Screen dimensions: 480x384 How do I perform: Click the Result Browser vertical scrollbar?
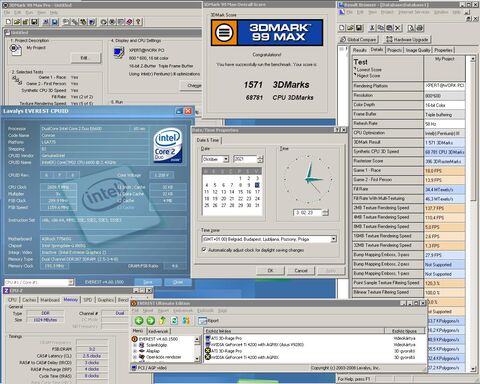point(473,213)
